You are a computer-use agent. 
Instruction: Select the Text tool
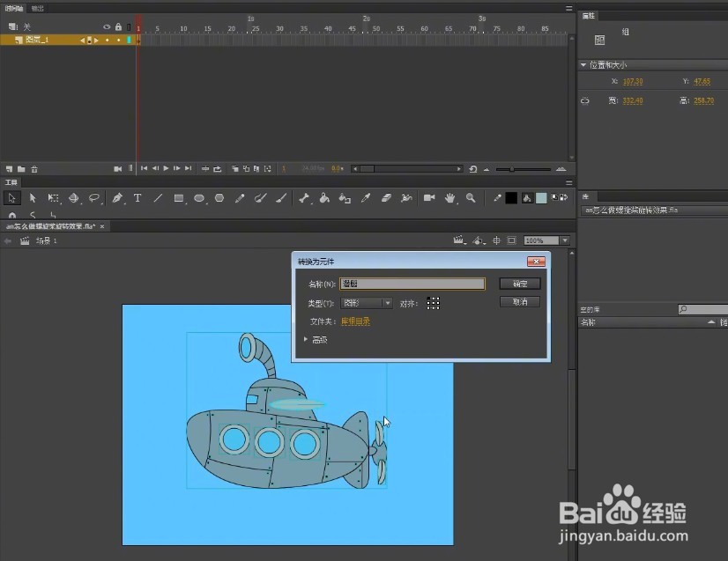pyautogui.click(x=137, y=198)
